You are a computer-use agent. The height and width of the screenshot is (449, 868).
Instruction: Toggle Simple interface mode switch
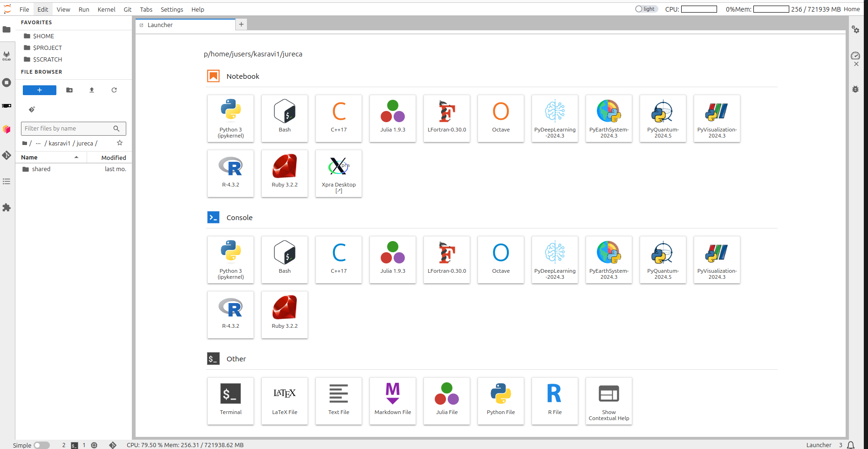pyautogui.click(x=41, y=445)
